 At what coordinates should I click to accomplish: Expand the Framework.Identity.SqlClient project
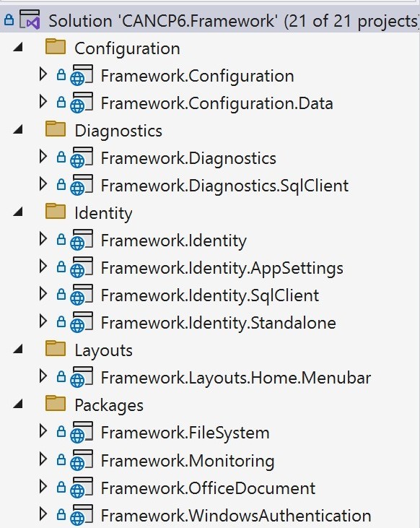[x=43, y=294]
